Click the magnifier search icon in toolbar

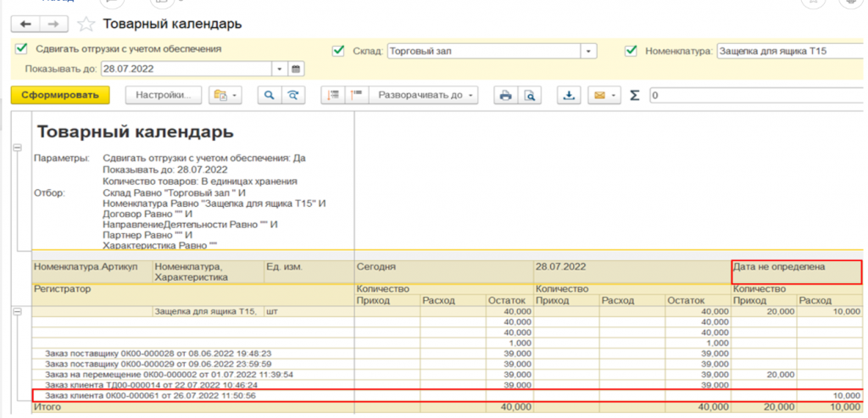270,95
